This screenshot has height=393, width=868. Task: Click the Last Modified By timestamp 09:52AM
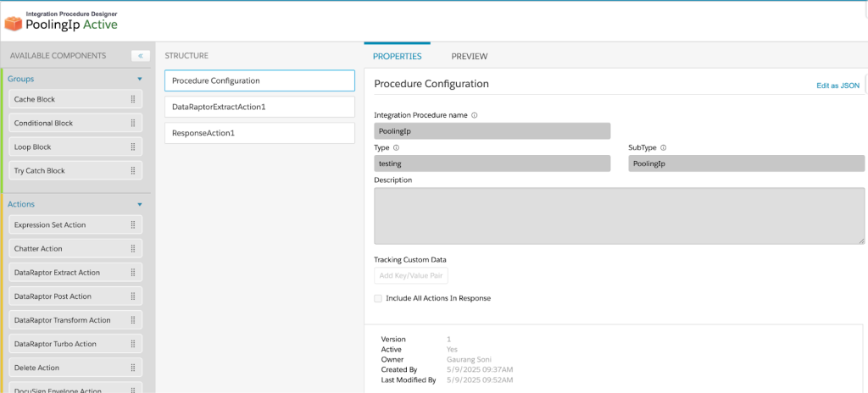tap(480, 380)
